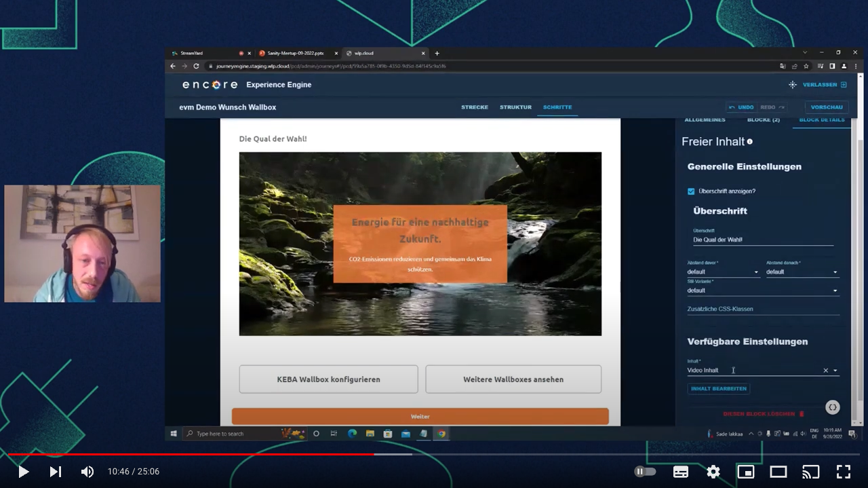868x488 pixels.
Task: Click 'KEBA Wallbox konfigurieren' button
Action: pos(328,379)
